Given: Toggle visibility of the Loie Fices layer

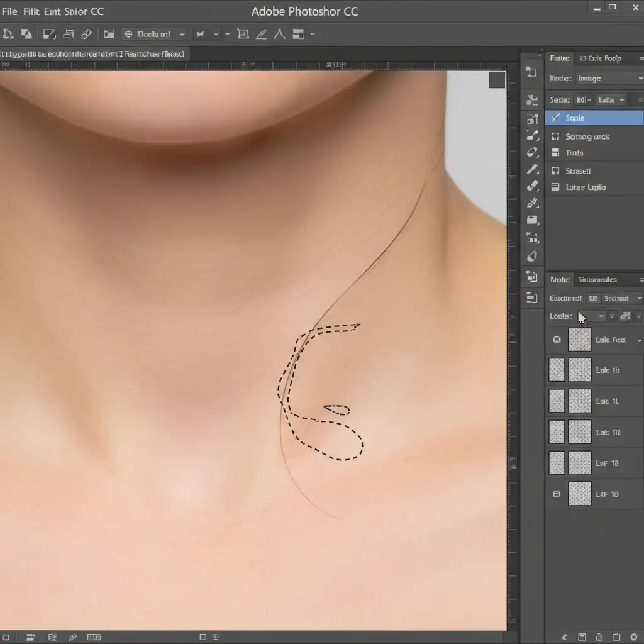Looking at the screenshot, I should [x=557, y=340].
